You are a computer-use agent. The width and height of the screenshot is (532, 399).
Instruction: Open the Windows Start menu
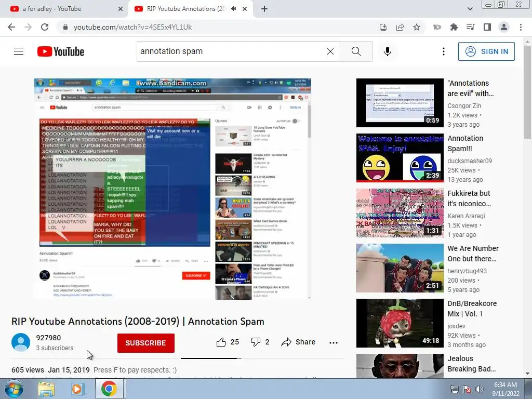[x=14, y=389]
